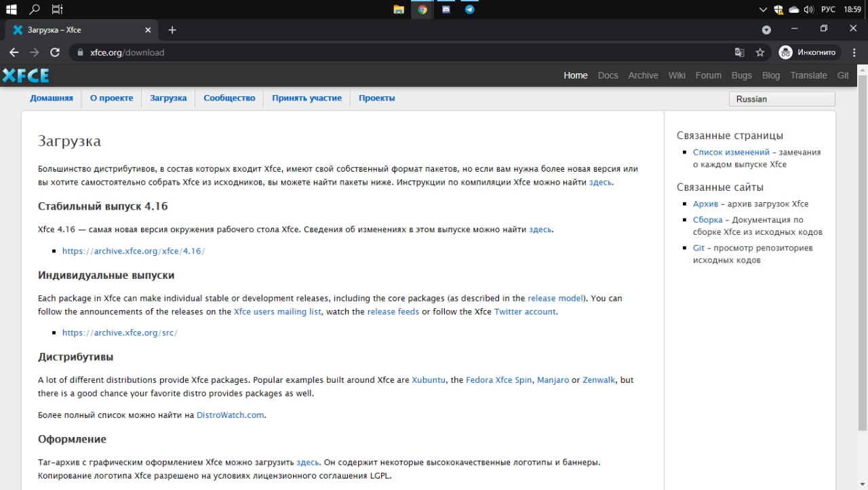Visit the Fedora Xfce Spin link

click(x=499, y=380)
